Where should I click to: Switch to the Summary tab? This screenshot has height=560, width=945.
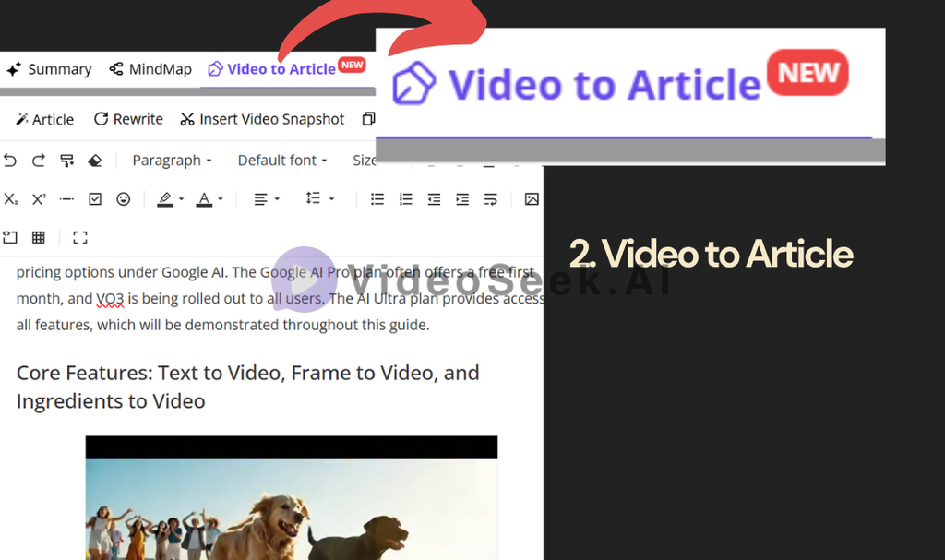(x=50, y=69)
